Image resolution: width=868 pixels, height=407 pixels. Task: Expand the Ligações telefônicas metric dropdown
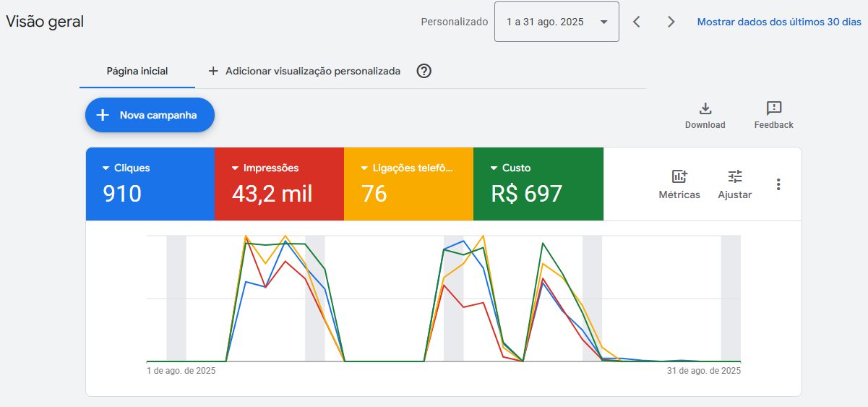(366, 168)
